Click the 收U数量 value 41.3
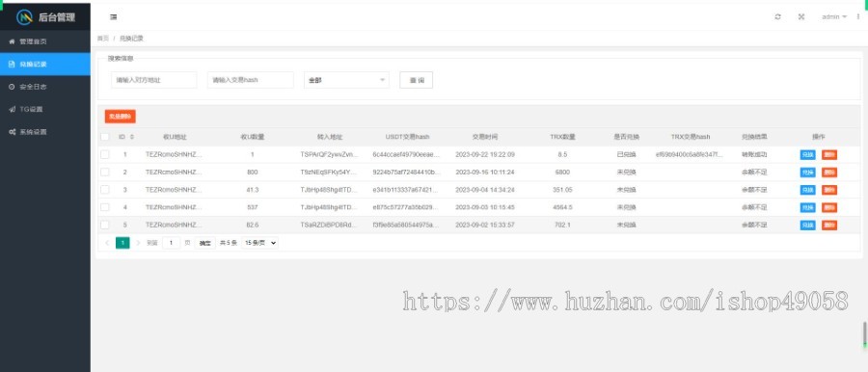Image resolution: width=868 pixels, height=372 pixels. (x=253, y=189)
